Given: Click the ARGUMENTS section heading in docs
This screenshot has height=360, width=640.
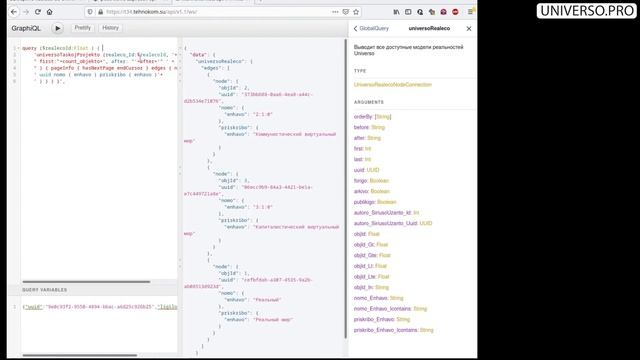Looking at the screenshot, I should (x=369, y=102).
